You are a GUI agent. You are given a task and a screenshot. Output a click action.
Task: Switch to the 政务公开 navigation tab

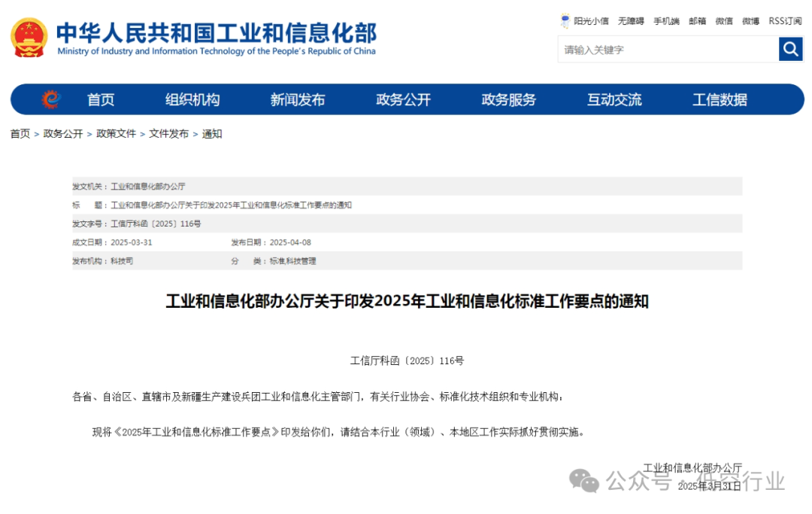click(x=401, y=99)
